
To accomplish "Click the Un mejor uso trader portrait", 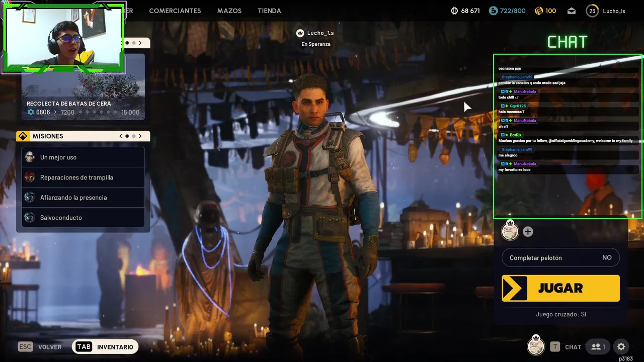I will click(x=30, y=157).
